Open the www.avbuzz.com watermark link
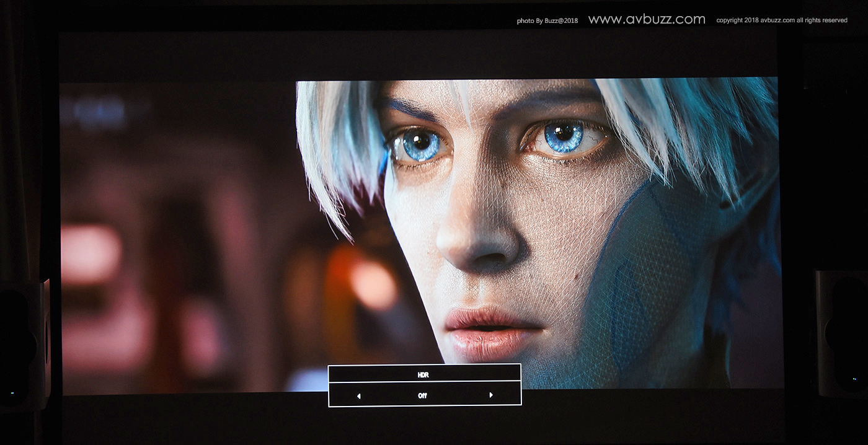 click(647, 20)
